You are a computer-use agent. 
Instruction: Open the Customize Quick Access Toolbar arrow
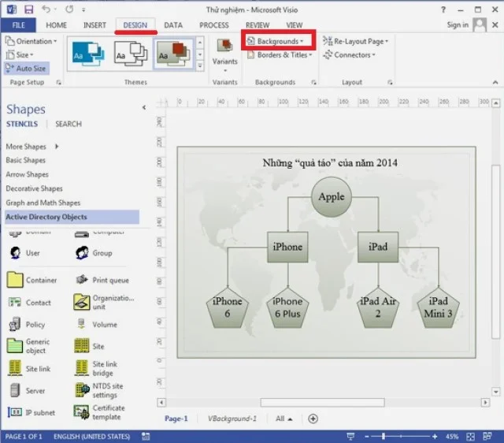click(83, 10)
